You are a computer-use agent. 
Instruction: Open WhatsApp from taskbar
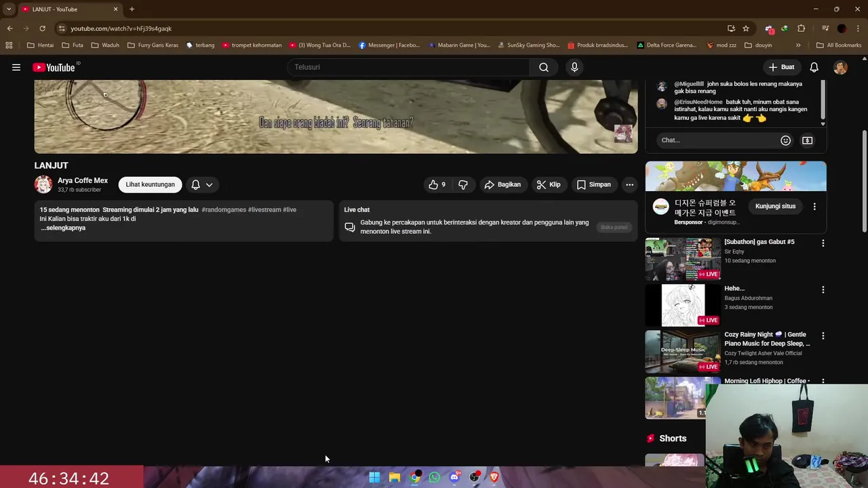pyautogui.click(x=435, y=477)
